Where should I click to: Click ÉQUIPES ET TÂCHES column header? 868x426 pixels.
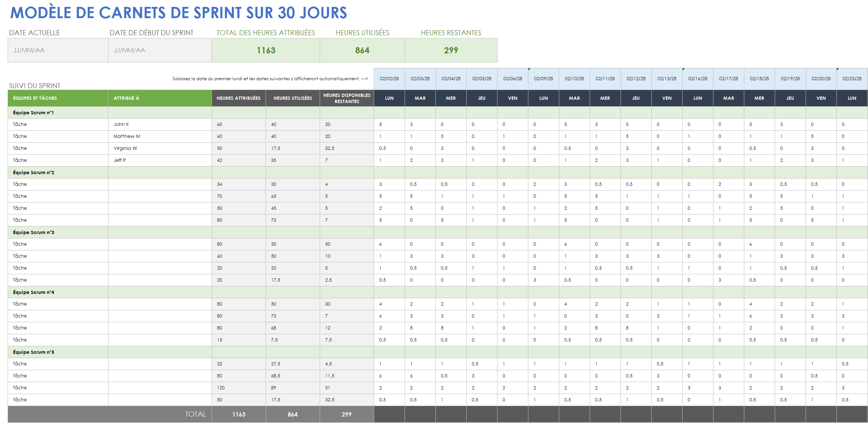pyautogui.click(x=58, y=98)
